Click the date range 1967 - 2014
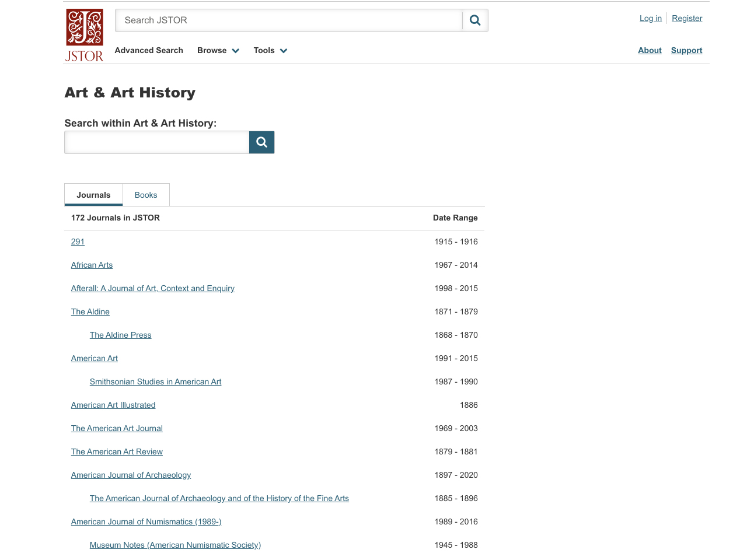 tap(456, 265)
